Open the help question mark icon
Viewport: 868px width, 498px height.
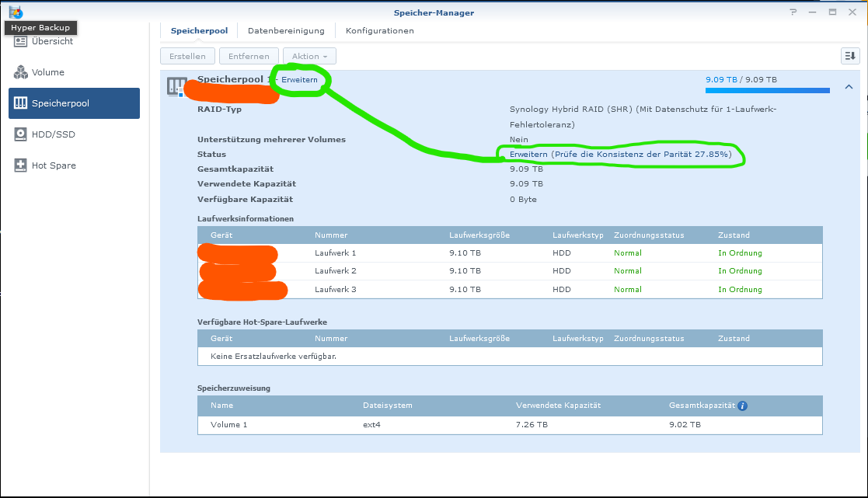pos(793,12)
